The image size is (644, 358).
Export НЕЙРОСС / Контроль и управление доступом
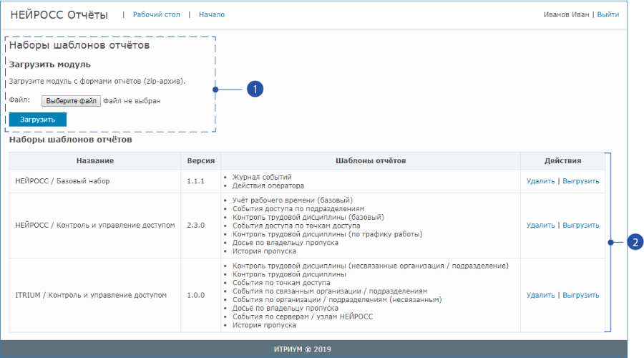[581, 226]
